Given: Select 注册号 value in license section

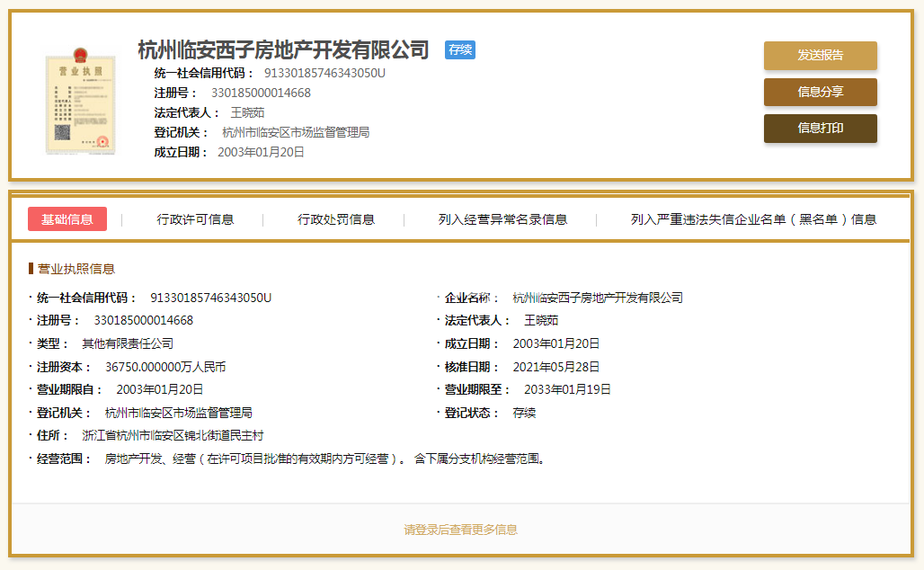Looking at the screenshot, I should (x=144, y=321).
